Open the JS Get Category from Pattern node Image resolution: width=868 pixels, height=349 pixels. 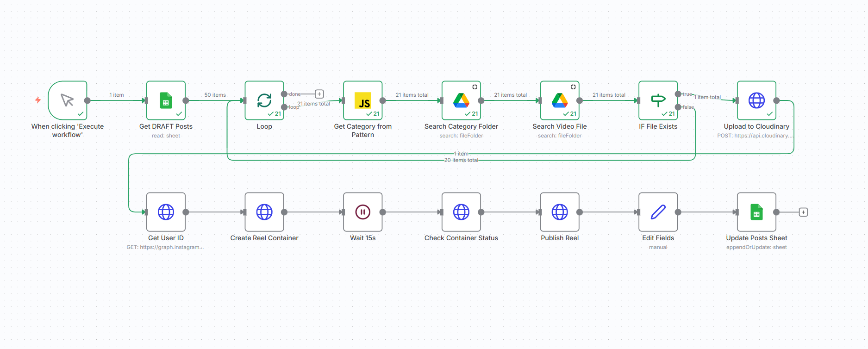[363, 100]
